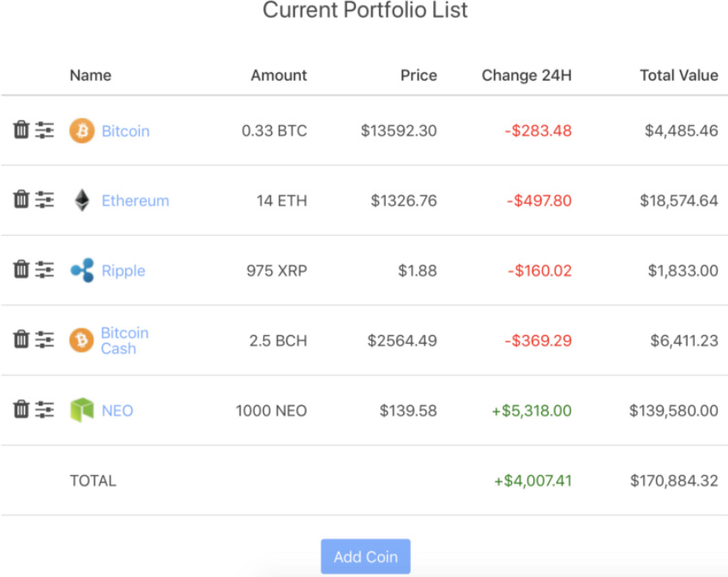
Task: Select the -$497.80 change value
Action: tap(539, 201)
